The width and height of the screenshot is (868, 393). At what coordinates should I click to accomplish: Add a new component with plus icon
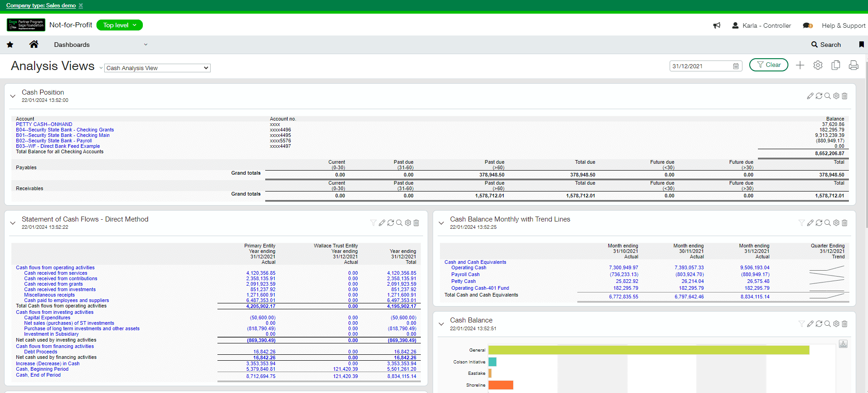pos(800,65)
